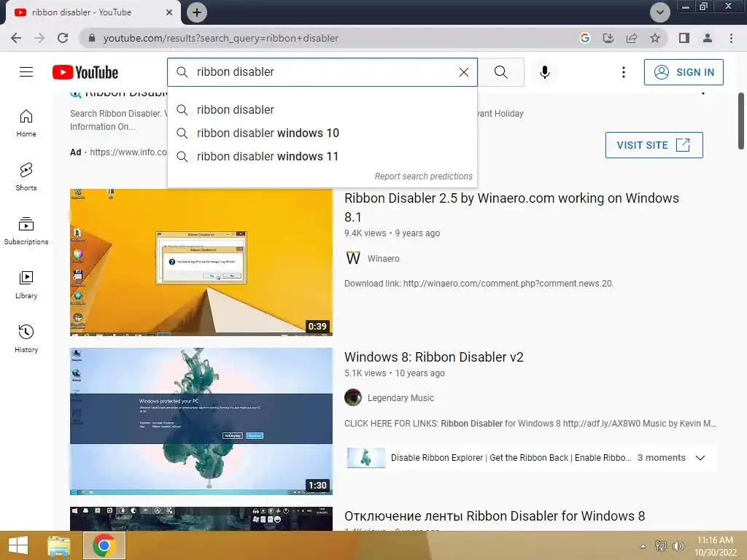Viewport: 747px width, 560px height.
Task: Bookmark this page with the star
Action: click(655, 38)
